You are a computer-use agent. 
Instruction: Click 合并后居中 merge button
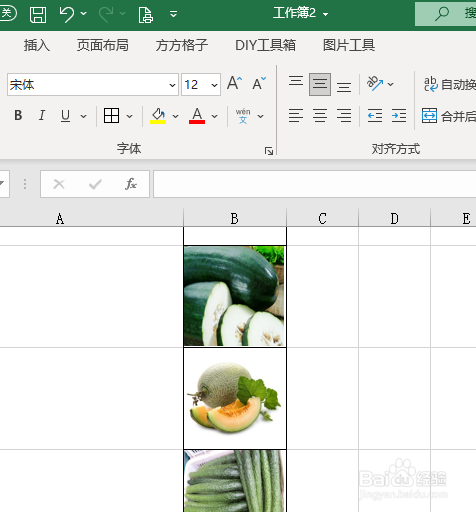[449, 116]
